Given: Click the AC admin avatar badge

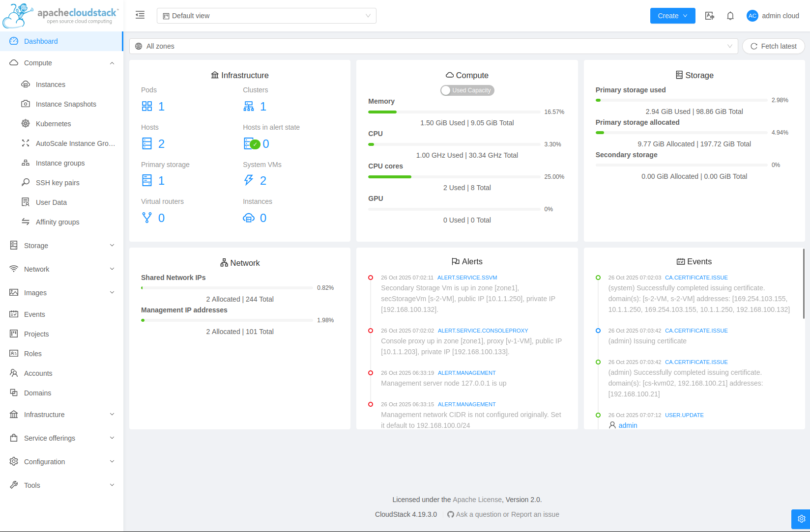Looking at the screenshot, I should [x=752, y=15].
